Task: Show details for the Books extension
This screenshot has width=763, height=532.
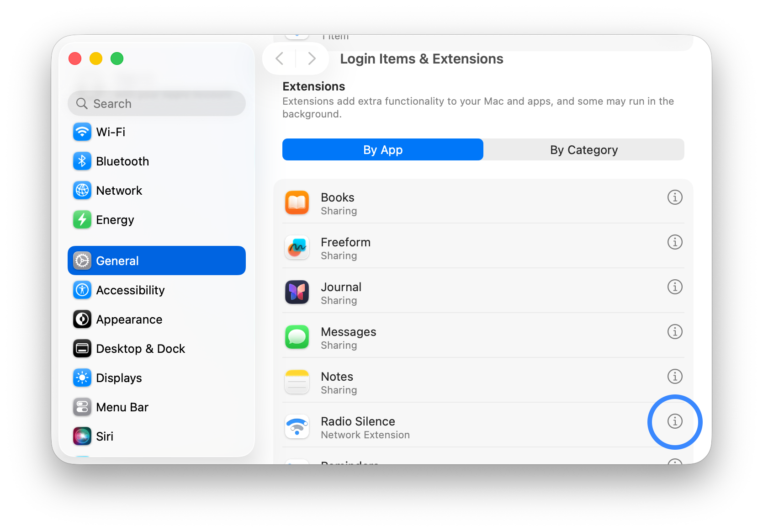Action: (675, 197)
